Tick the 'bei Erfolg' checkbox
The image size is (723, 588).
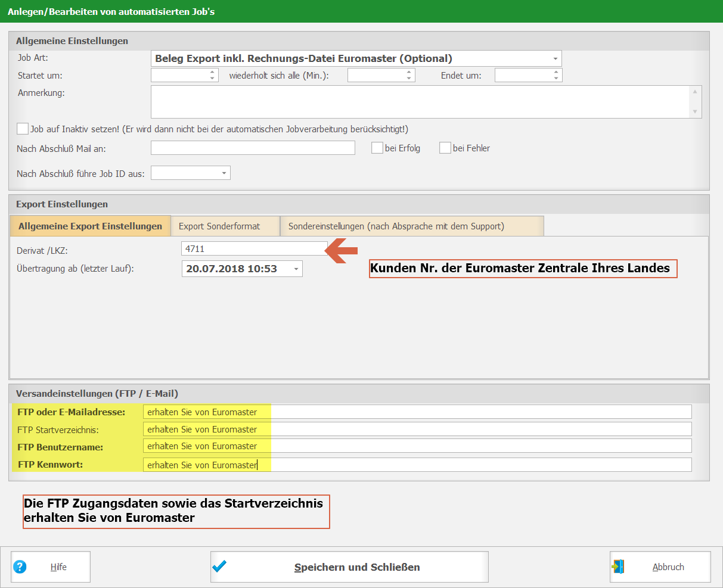click(x=377, y=148)
